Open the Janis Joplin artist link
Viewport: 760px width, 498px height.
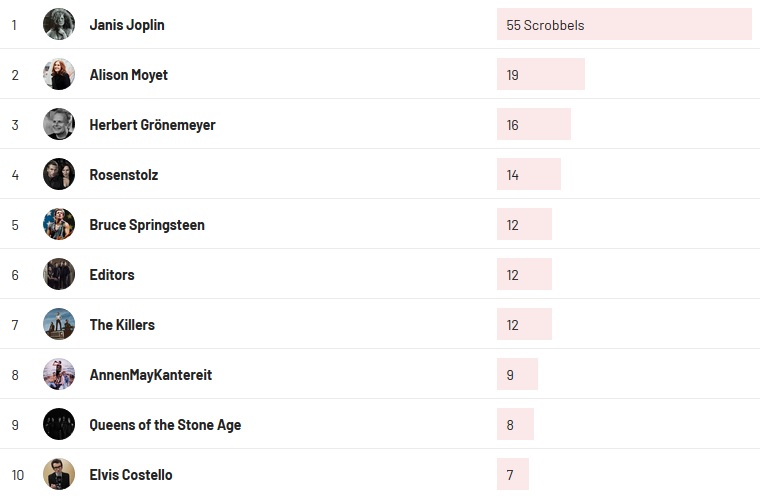[x=127, y=25]
